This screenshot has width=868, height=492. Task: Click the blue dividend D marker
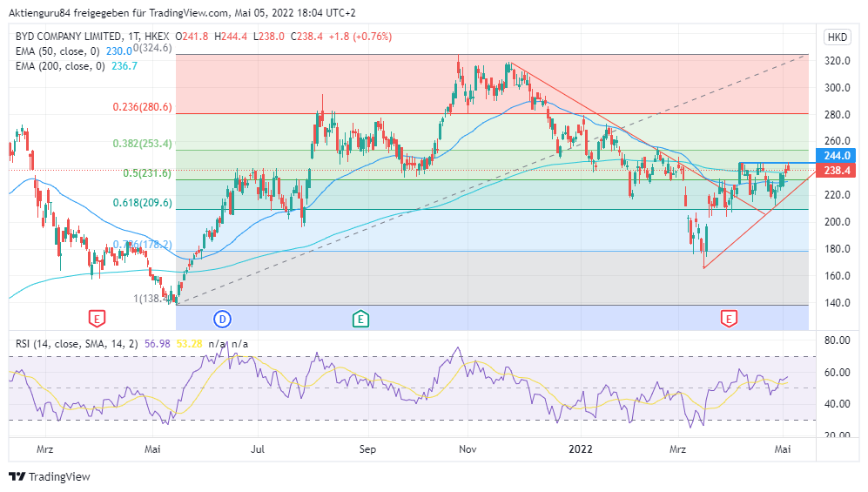[222, 319]
